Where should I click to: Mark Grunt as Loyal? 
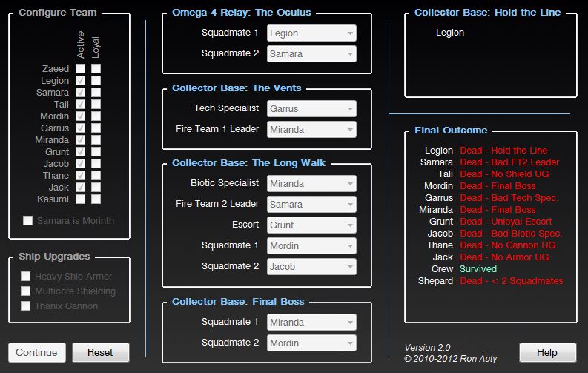pyautogui.click(x=96, y=152)
